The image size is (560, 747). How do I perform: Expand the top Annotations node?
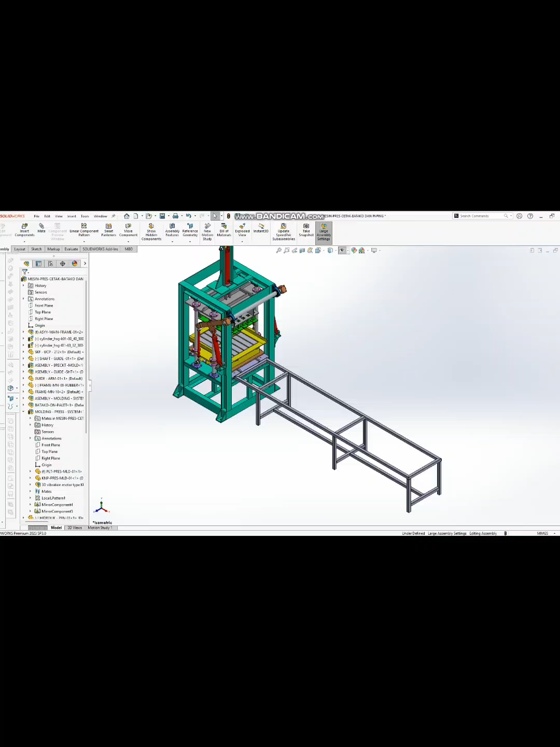(x=23, y=299)
